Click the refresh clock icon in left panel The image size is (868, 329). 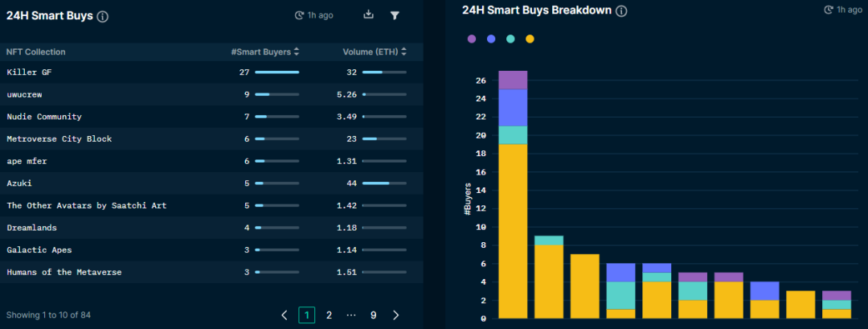coord(300,15)
